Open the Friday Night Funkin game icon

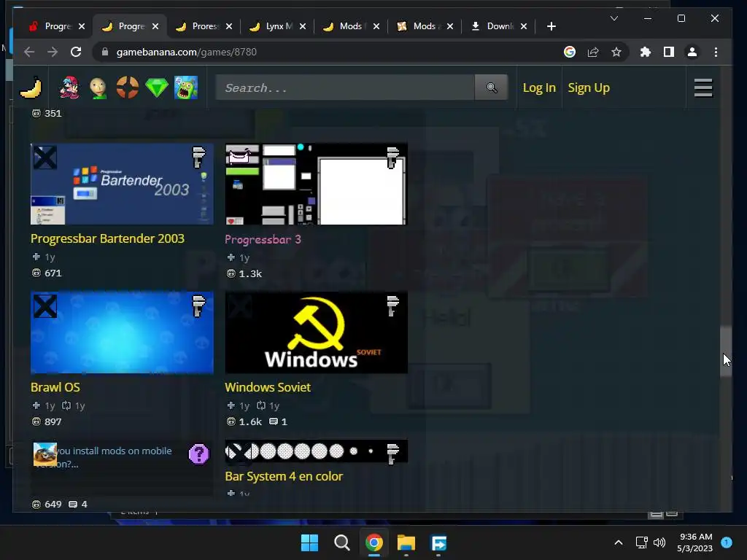(x=69, y=87)
